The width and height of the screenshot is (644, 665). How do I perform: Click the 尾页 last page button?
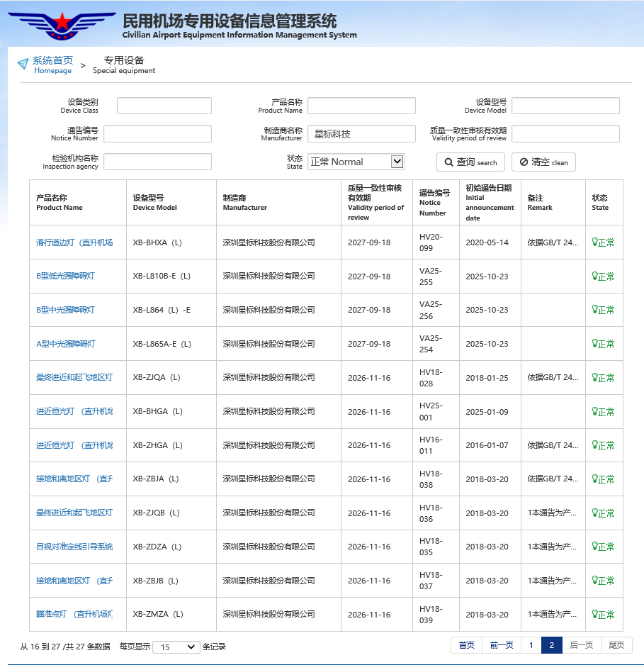616,645
